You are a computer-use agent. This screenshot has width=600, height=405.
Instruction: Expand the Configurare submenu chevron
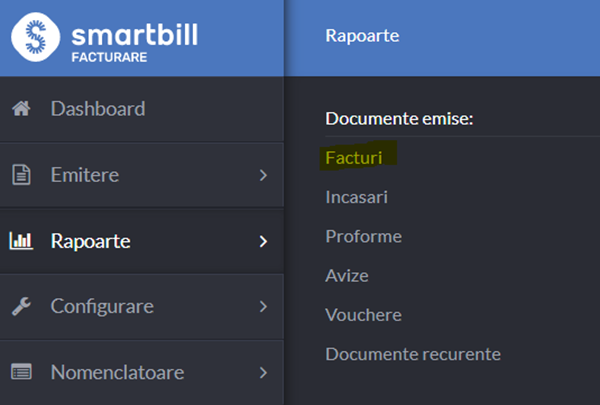(263, 306)
